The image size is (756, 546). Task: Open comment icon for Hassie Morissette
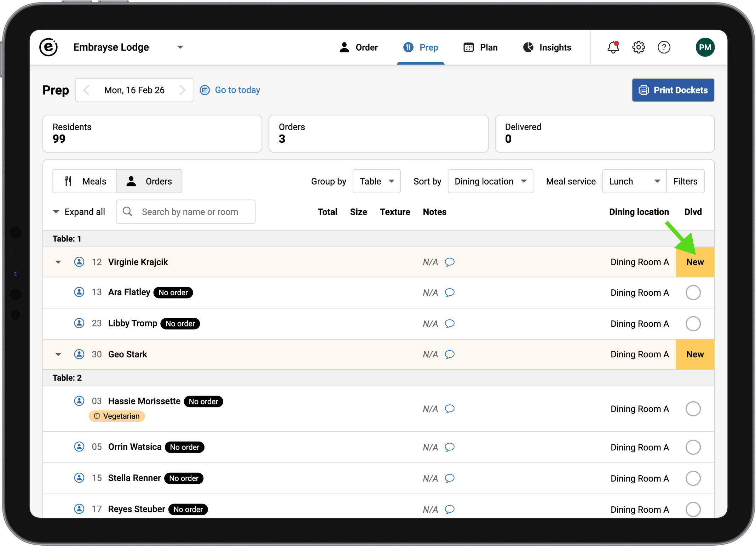pos(450,409)
